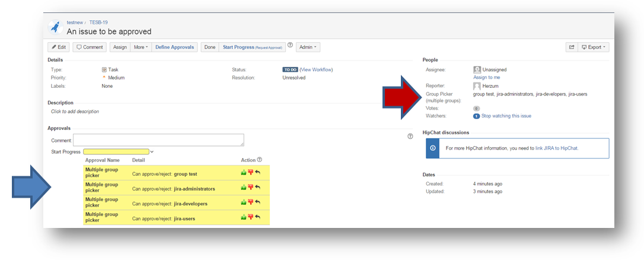The width and height of the screenshot is (644, 260).
Task: Click into the approval Comment text field
Action: (158, 139)
